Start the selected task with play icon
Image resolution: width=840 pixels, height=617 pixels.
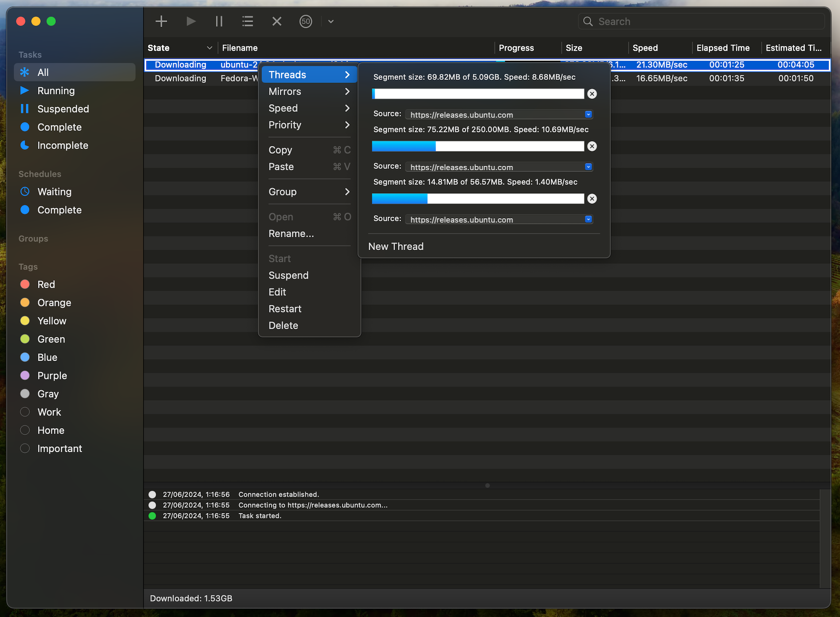[x=191, y=21]
